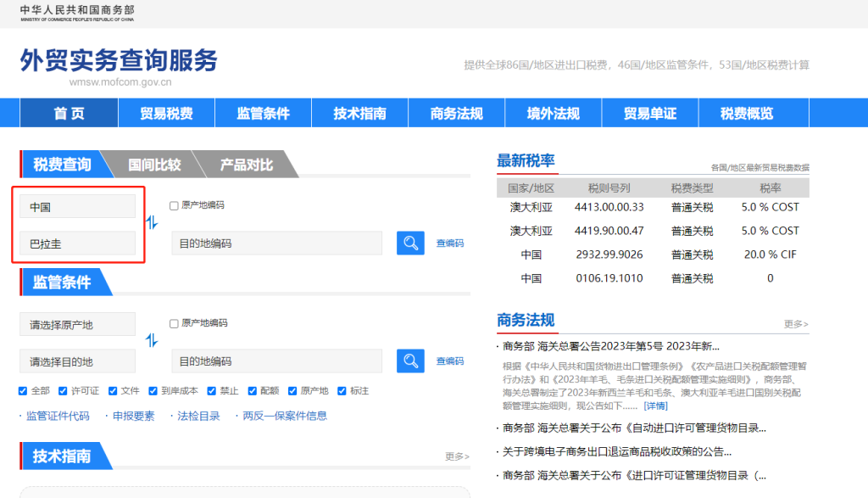Click the 商务法规 section heading
The height and width of the screenshot is (498, 868).
point(526,320)
